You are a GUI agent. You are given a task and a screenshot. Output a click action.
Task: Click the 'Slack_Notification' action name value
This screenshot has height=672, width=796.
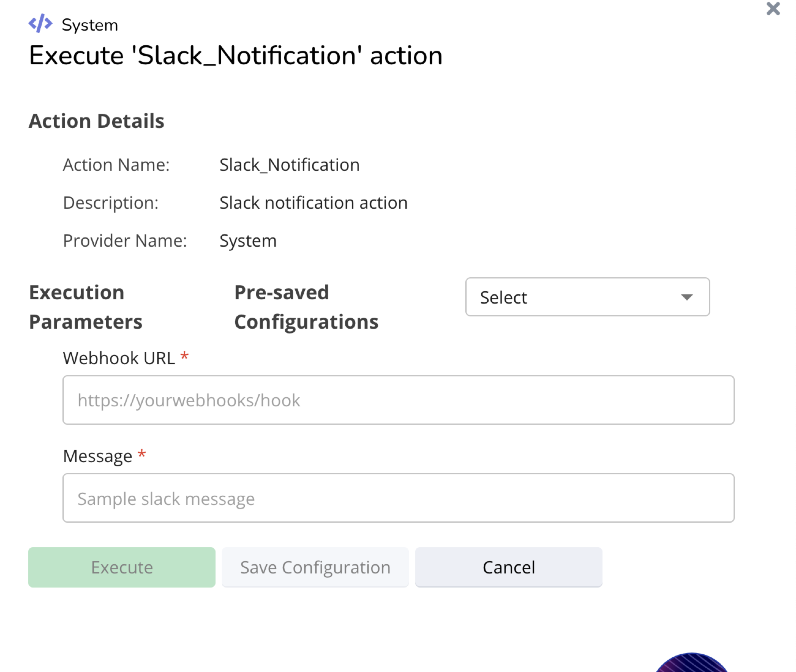tap(289, 165)
